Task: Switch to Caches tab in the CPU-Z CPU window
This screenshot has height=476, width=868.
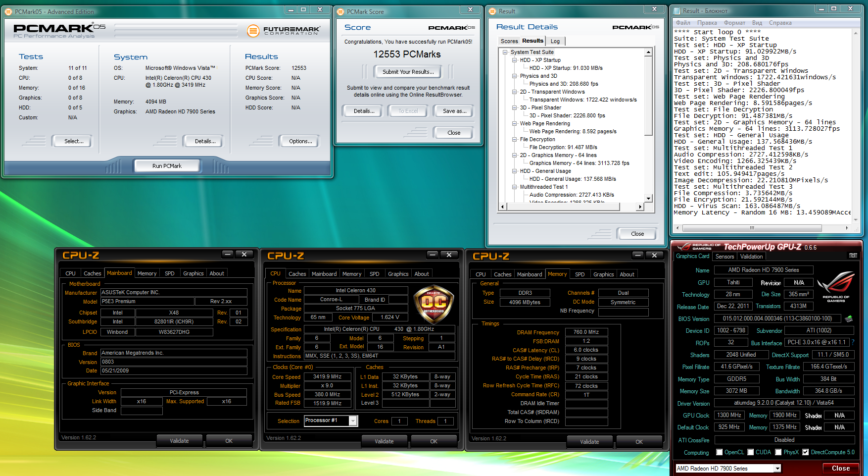Action: (x=297, y=274)
